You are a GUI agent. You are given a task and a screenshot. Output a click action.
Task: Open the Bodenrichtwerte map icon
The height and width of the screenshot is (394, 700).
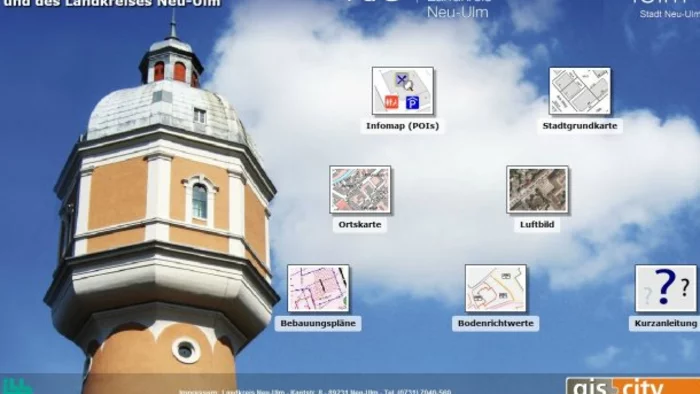495,288
